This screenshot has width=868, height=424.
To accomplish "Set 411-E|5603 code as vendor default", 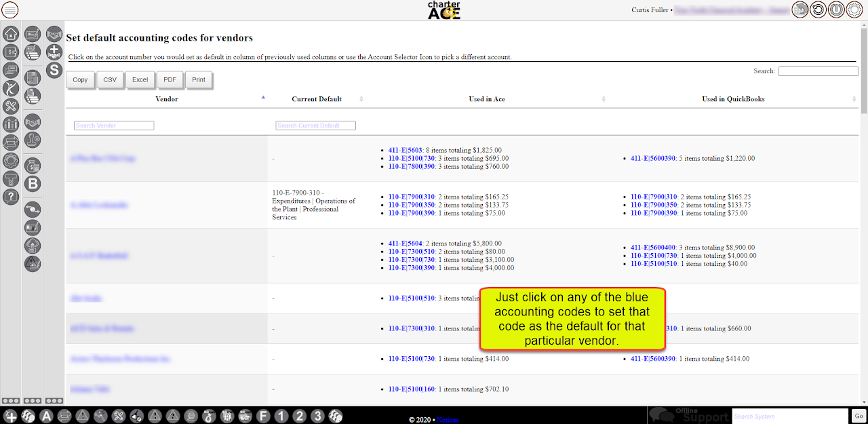I will click(x=405, y=151).
